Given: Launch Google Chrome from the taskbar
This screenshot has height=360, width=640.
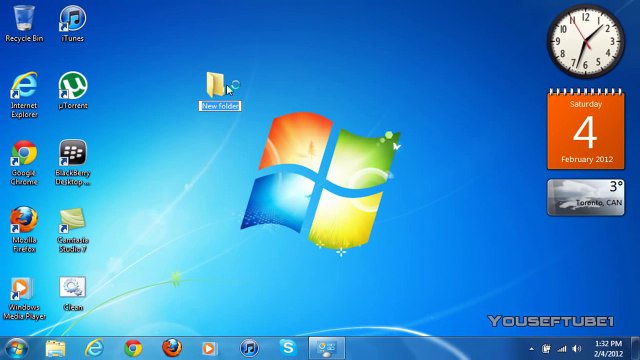Looking at the screenshot, I should (x=133, y=349).
